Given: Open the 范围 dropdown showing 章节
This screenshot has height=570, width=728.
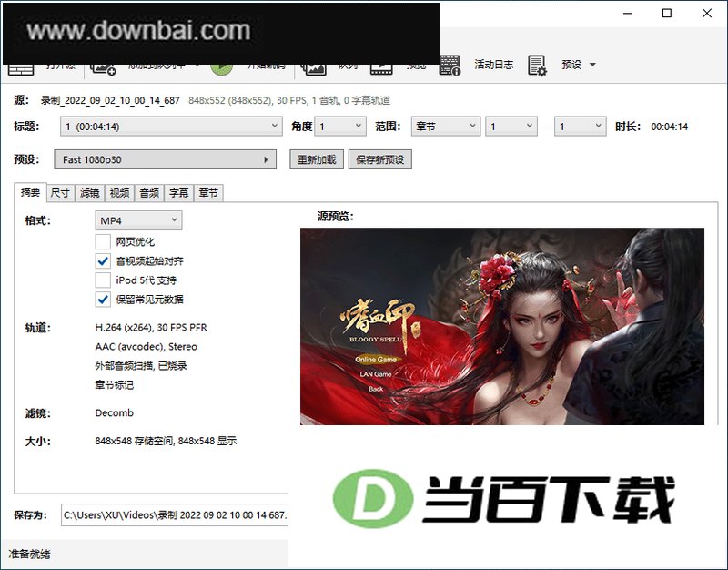Looking at the screenshot, I should pyautogui.click(x=445, y=127).
